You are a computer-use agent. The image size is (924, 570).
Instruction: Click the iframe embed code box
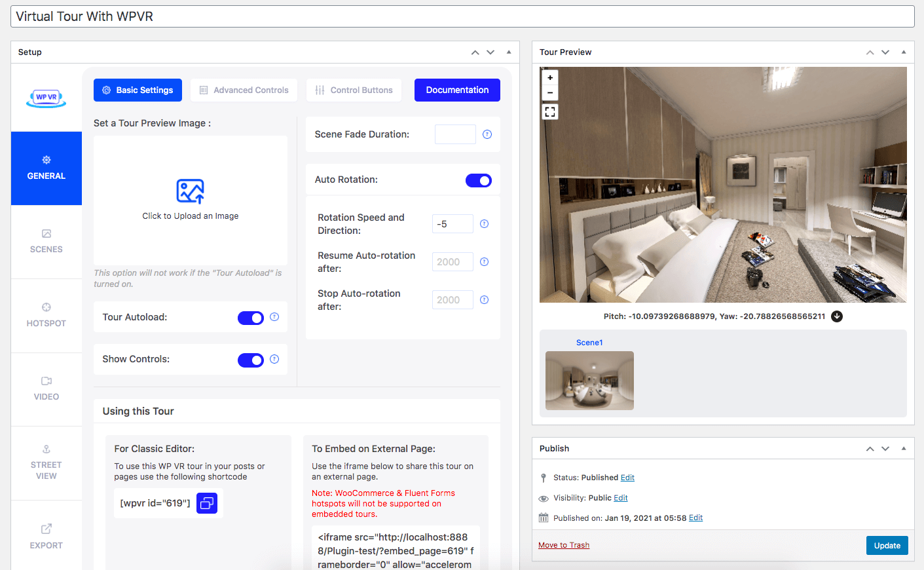(x=396, y=548)
